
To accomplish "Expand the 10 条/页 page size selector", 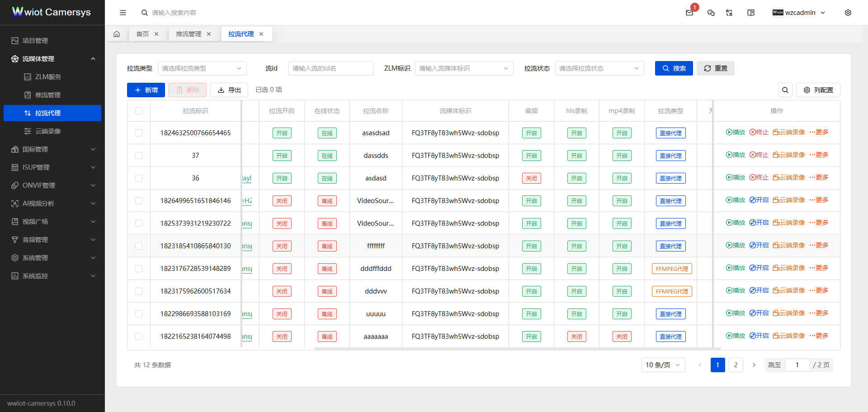I will [663, 365].
